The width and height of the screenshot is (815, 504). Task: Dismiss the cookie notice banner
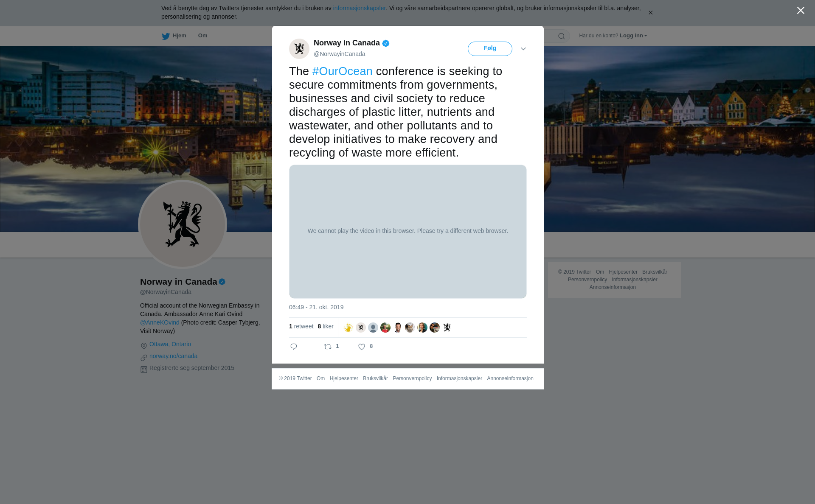(x=650, y=13)
